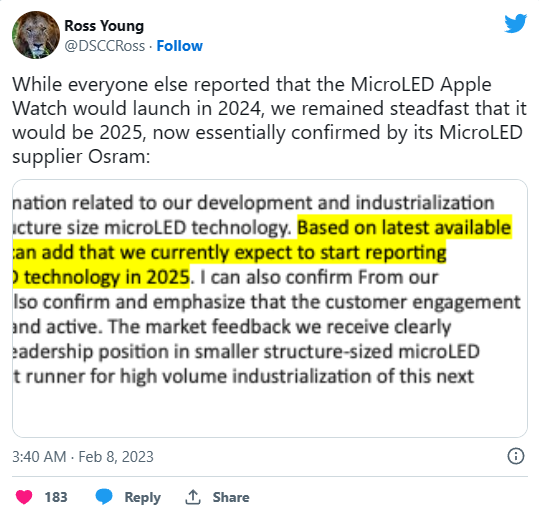Open the circled info icon
This screenshot has height=513, width=539.
pyautogui.click(x=516, y=456)
